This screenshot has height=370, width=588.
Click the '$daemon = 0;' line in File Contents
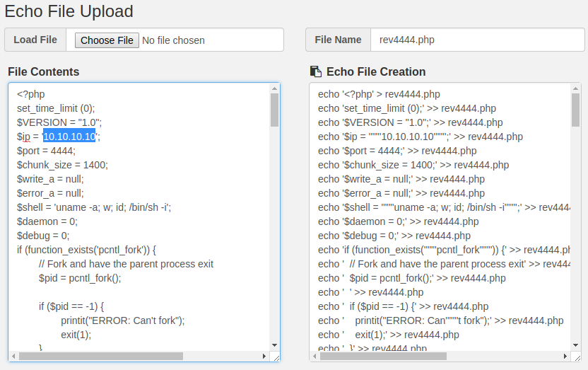pyautogui.click(x=47, y=221)
